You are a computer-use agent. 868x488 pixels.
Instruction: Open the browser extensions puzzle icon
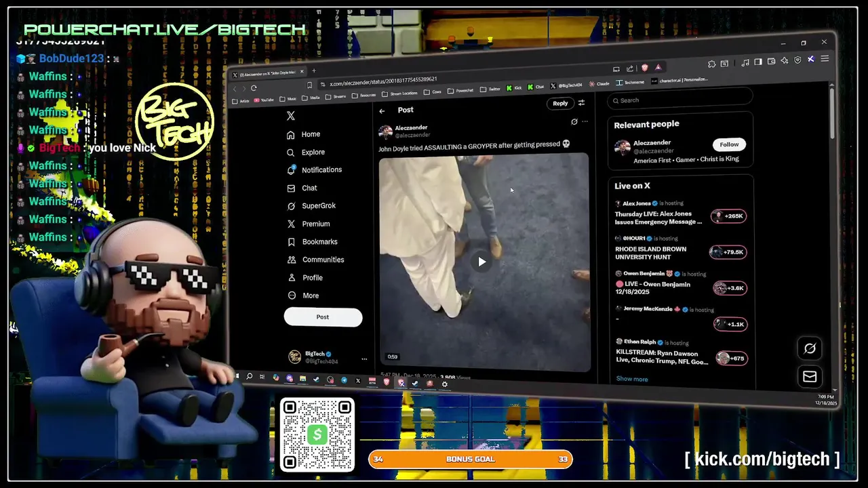pyautogui.click(x=711, y=64)
